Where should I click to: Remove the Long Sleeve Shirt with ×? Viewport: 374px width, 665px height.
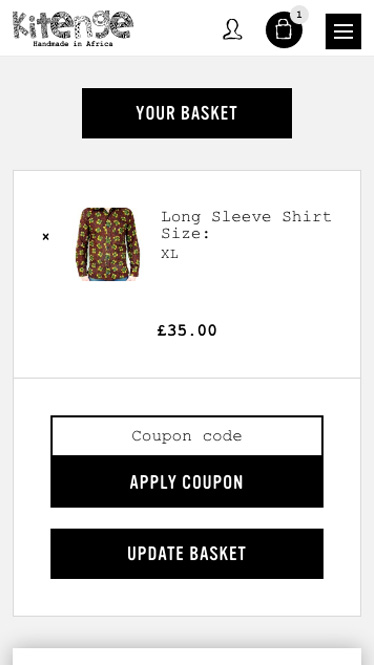(x=46, y=237)
